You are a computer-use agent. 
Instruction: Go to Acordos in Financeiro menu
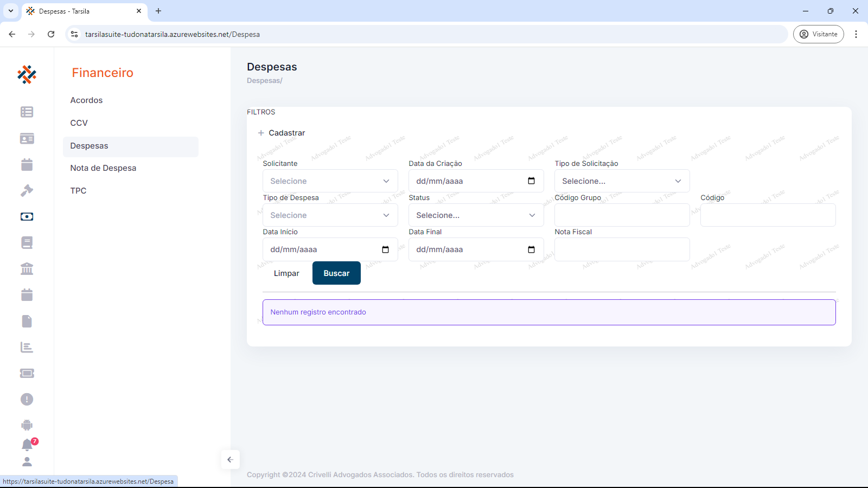(x=86, y=100)
